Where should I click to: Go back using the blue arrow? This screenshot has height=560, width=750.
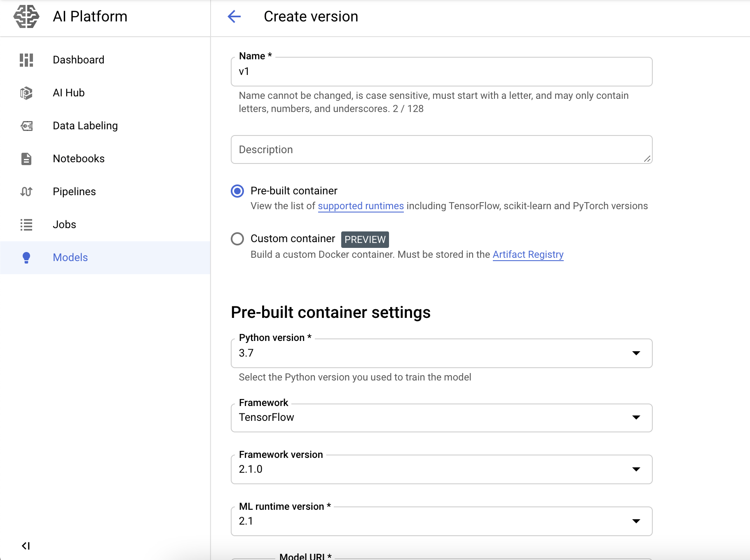pyautogui.click(x=234, y=16)
